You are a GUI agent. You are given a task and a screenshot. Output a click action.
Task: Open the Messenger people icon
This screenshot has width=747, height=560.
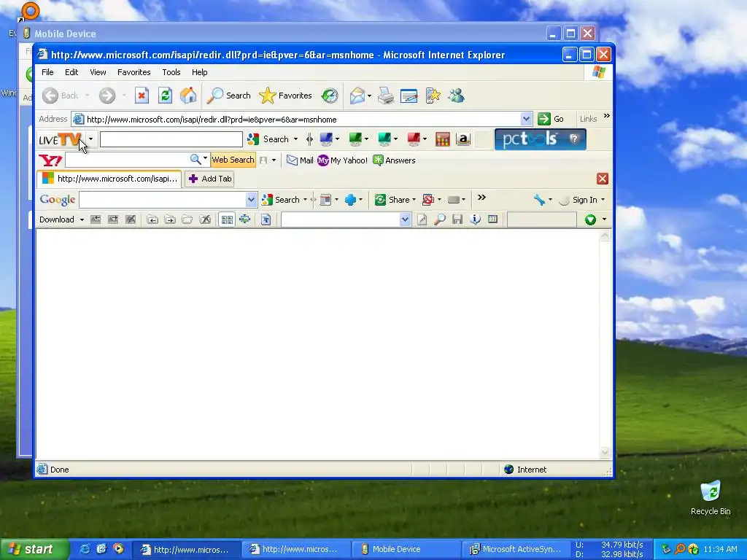(x=457, y=96)
